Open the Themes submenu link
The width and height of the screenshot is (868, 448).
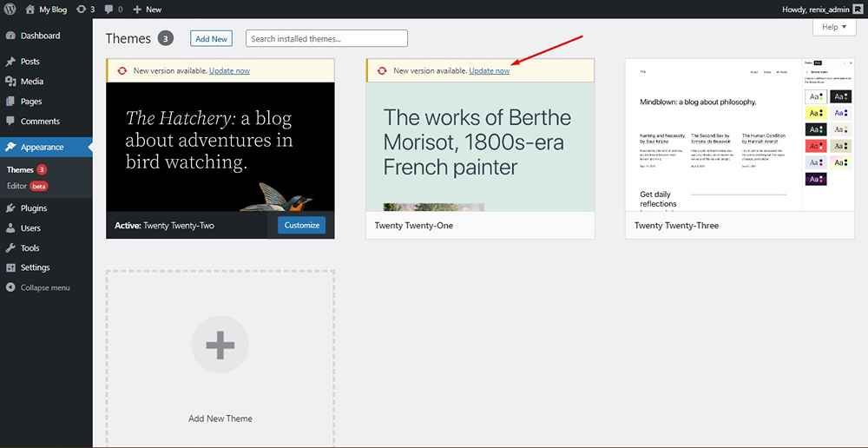point(20,170)
